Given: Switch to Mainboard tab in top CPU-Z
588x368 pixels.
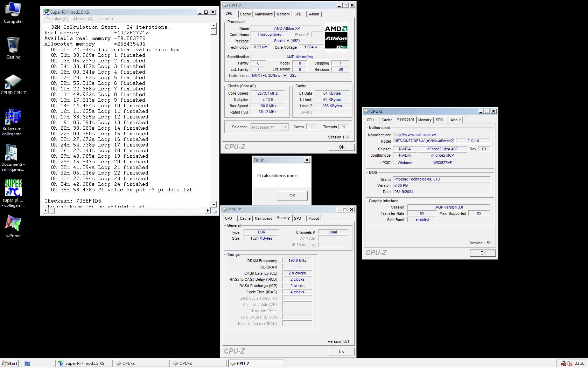Looking at the screenshot, I should pos(264,14).
